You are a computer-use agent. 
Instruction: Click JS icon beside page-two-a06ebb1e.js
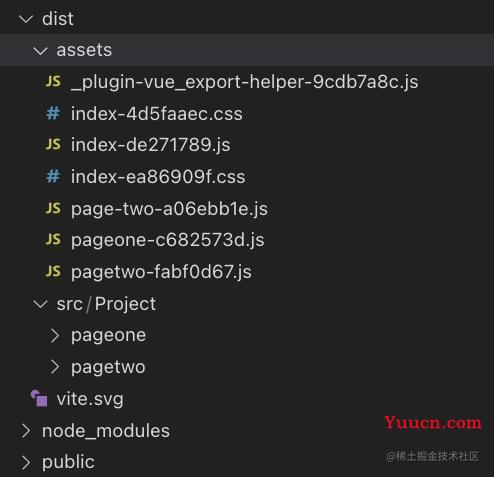click(x=53, y=208)
